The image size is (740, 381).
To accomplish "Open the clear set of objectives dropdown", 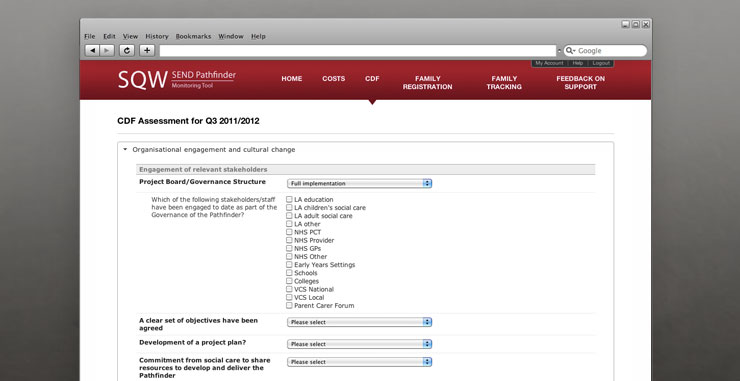I will click(x=359, y=322).
